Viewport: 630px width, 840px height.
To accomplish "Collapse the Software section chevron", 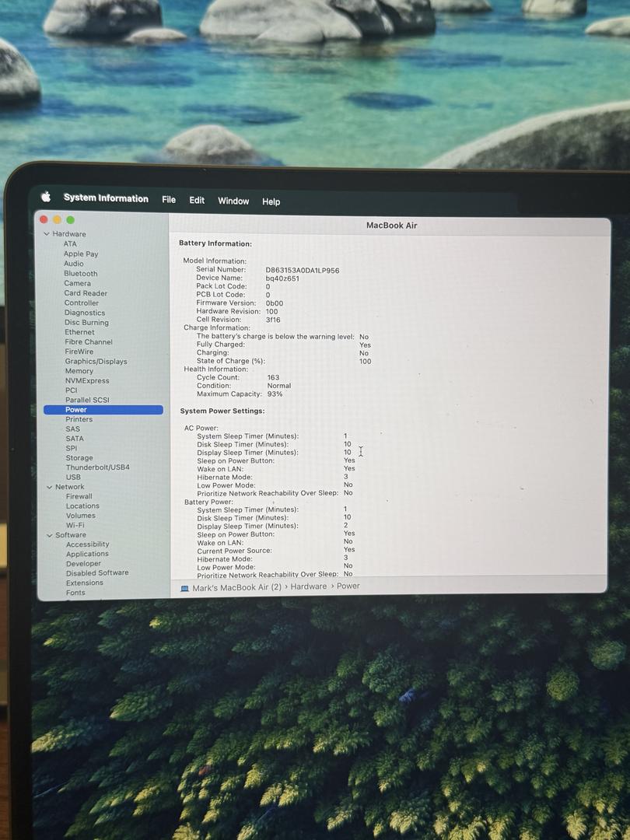I will tap(49, 535).
